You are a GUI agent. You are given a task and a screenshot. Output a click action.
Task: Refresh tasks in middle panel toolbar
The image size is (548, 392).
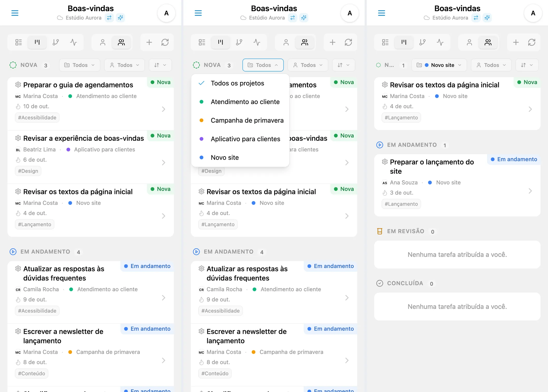coord(348,42)
